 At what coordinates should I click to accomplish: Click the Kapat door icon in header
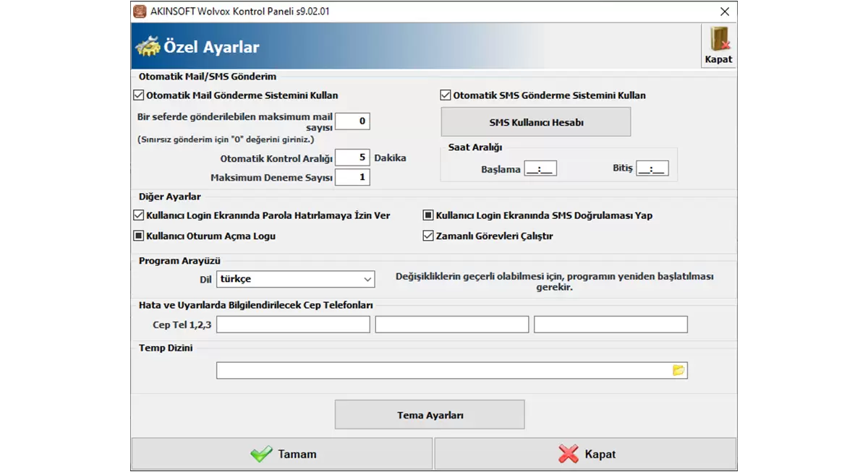pyautogui.click(x=718, y=40)
